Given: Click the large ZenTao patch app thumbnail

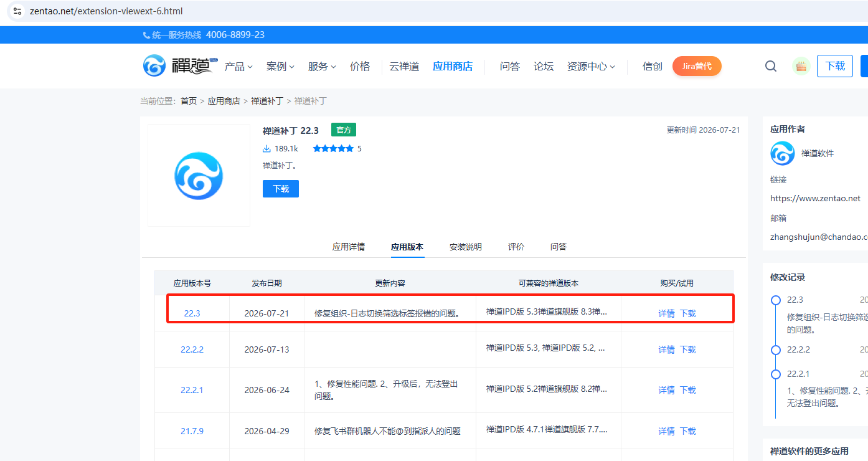Looking at the screenshot, I should tap(199, 175).
